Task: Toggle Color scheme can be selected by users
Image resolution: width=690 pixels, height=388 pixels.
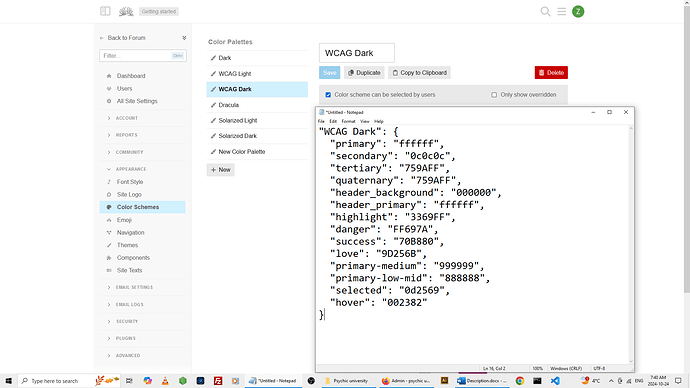Action: click(x=328, y=95)
